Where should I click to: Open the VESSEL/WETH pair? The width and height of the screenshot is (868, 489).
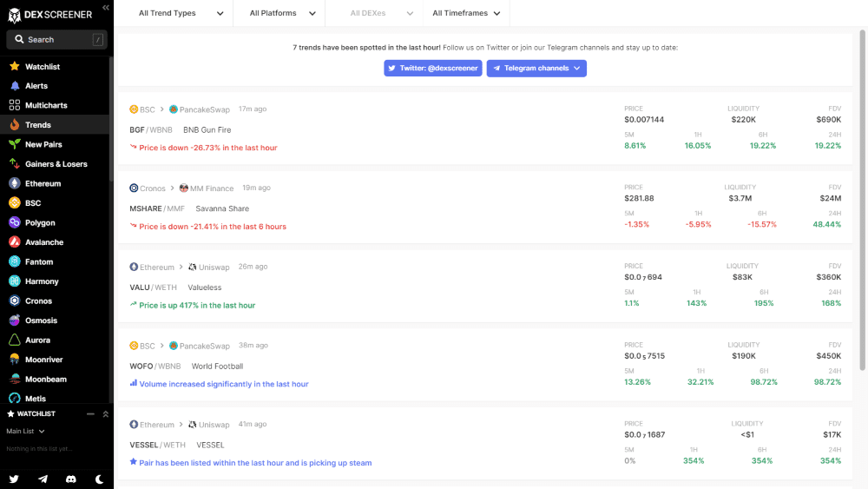(x=158, y=445)
